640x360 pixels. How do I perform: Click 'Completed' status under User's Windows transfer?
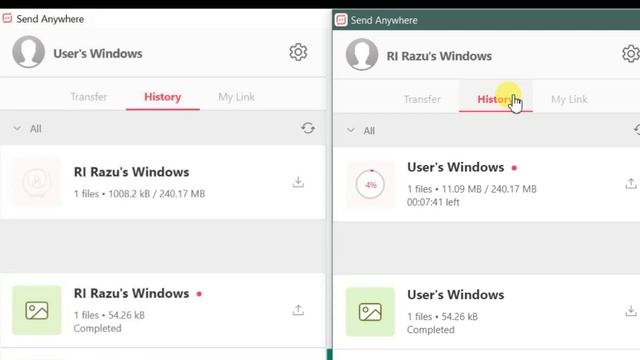(431, 330)
